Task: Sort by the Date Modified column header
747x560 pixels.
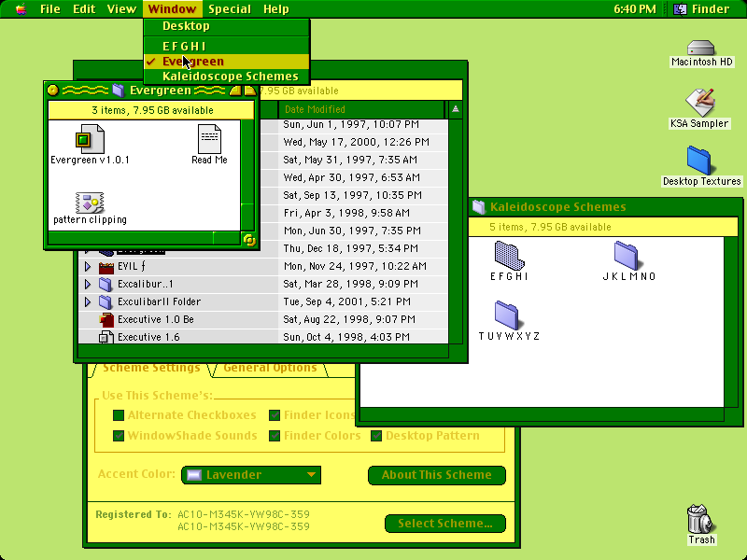Action: pyautogui.click(x=361, y=109)
